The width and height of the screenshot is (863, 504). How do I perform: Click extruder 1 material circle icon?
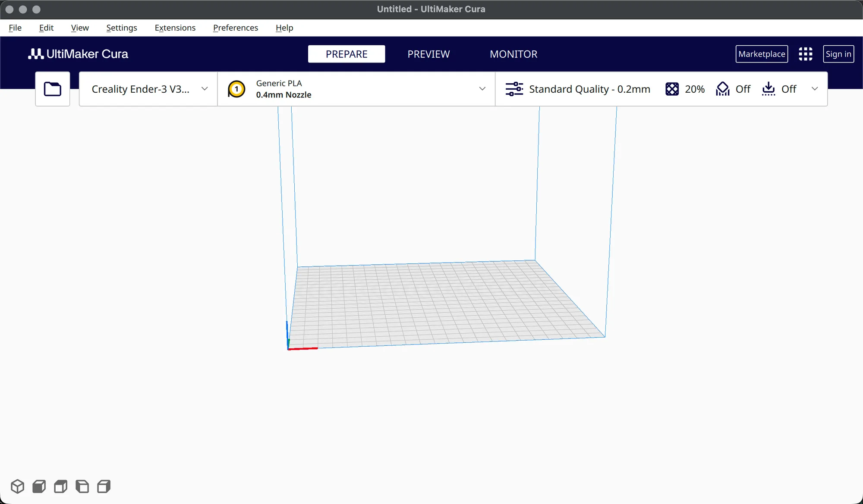click(x=236, y=89)
